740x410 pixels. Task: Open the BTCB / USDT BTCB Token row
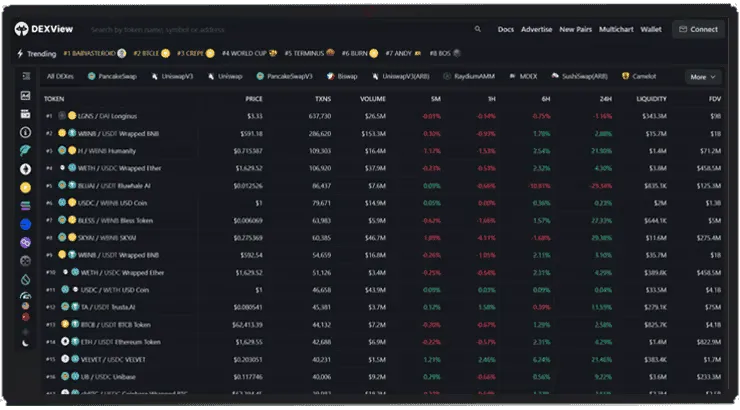tap(383, 325)
